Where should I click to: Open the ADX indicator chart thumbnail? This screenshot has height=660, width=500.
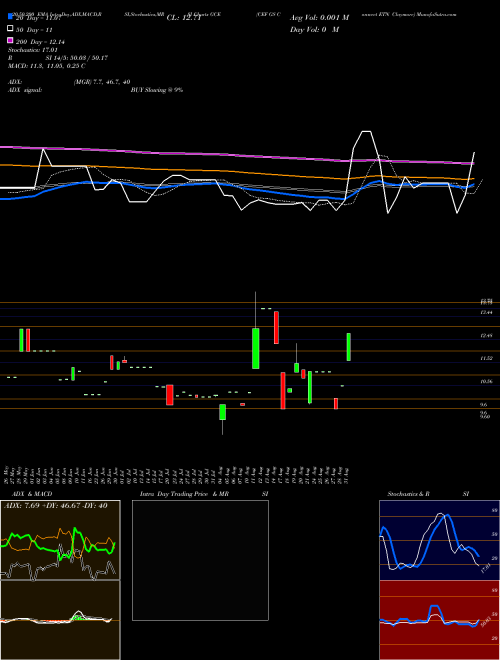point(60,540)
